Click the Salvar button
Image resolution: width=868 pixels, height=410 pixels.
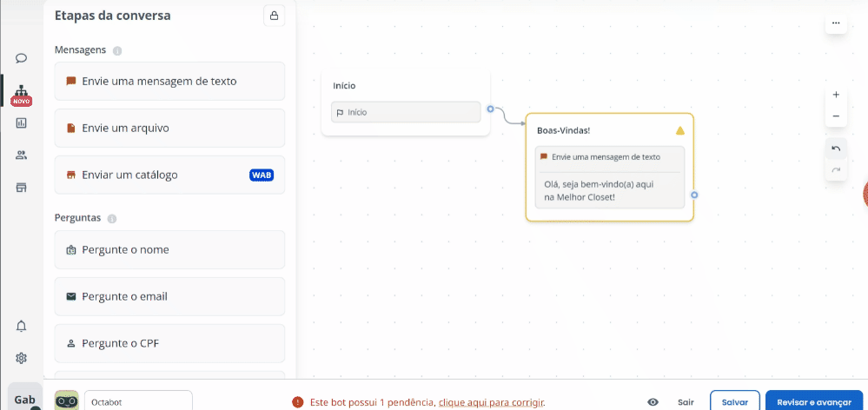(734, 401)
